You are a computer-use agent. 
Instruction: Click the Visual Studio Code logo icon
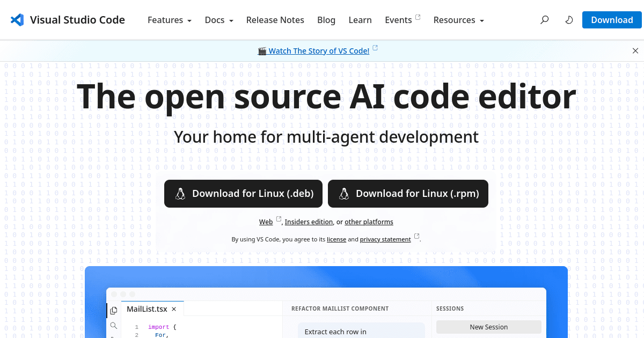(x=17, y=20)
